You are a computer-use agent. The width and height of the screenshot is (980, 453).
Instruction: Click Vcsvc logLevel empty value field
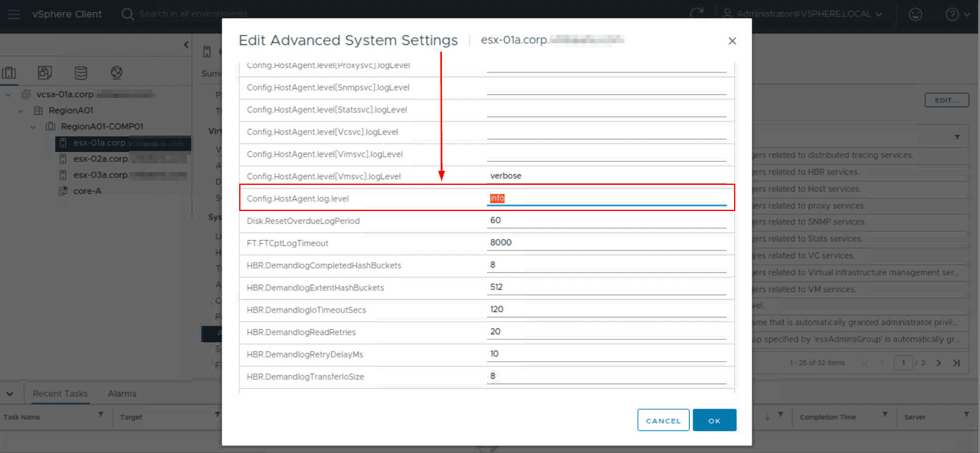pos(606,131)
